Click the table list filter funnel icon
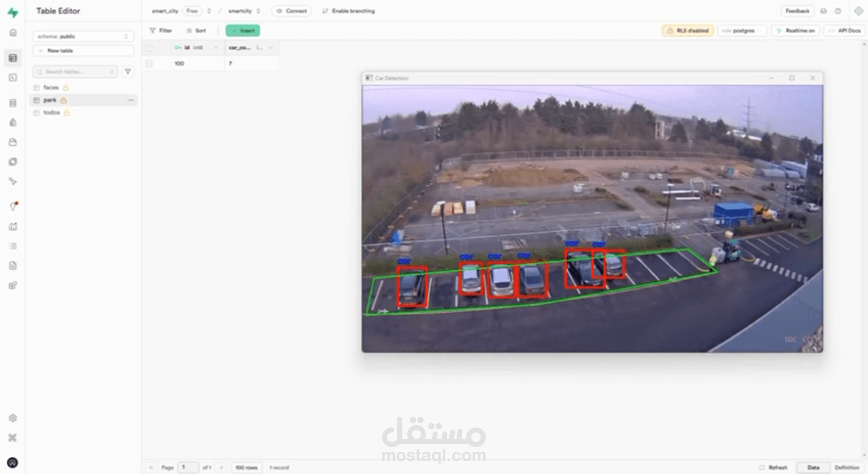This screenshot has width=868, height=474. tap(128, 71)
